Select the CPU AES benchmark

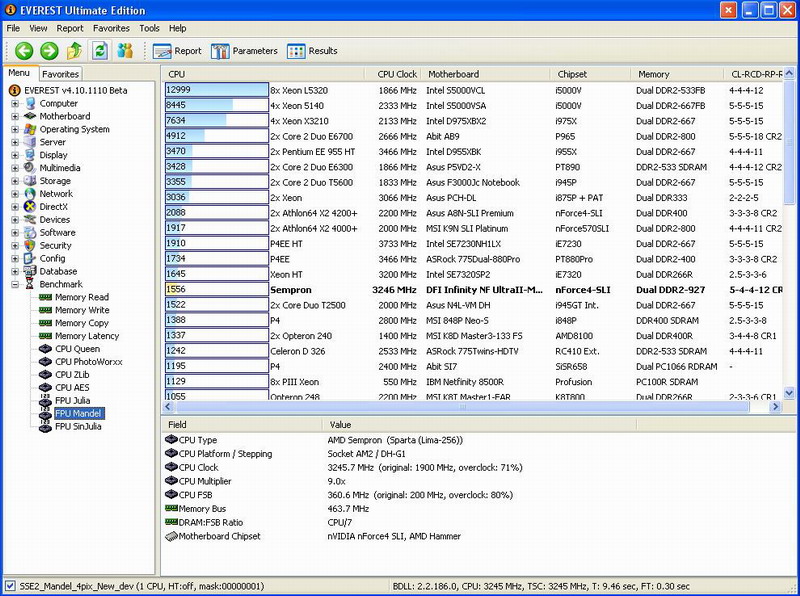[72, 388]
